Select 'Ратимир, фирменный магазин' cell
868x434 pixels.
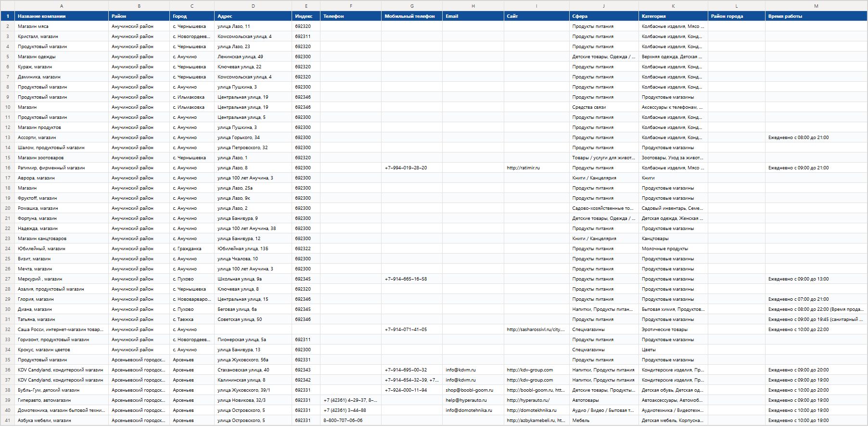click(62, 168)
